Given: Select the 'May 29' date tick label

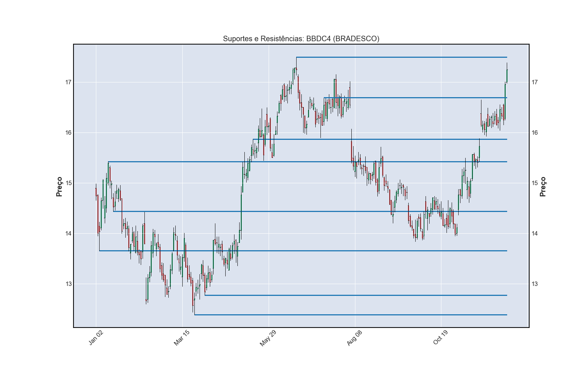Looking at the screenshot, I should 268,338.
